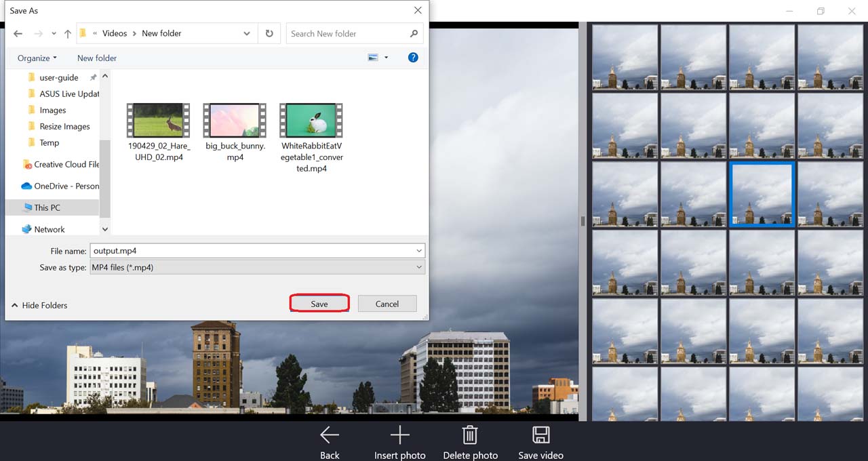
Task: Open the File name history dropdown
Action: click(419, 251)
